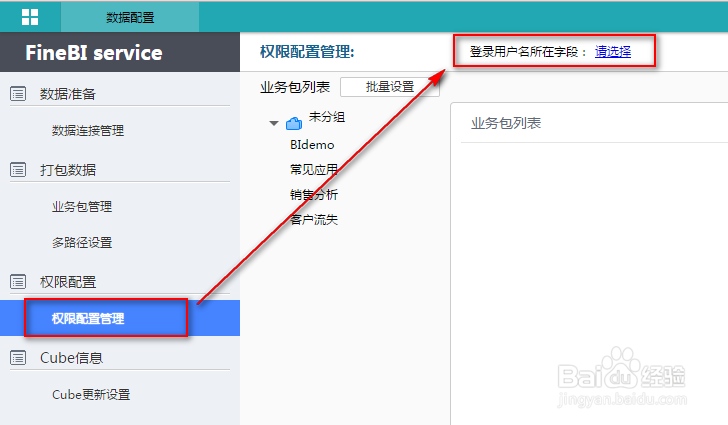Click the 业务包列表 label beside 批量设置
The height and width of the screenshot is (425, 728).
(x=295, y=87)
